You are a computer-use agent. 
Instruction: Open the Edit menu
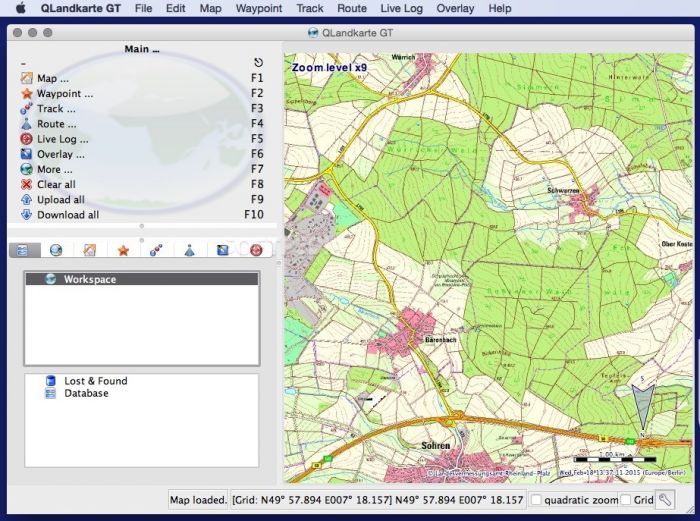[175, 8]
